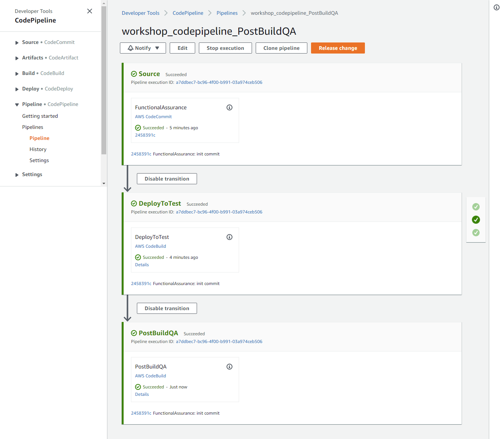
Task: Click Clone pipeline button
Action: 282,48
